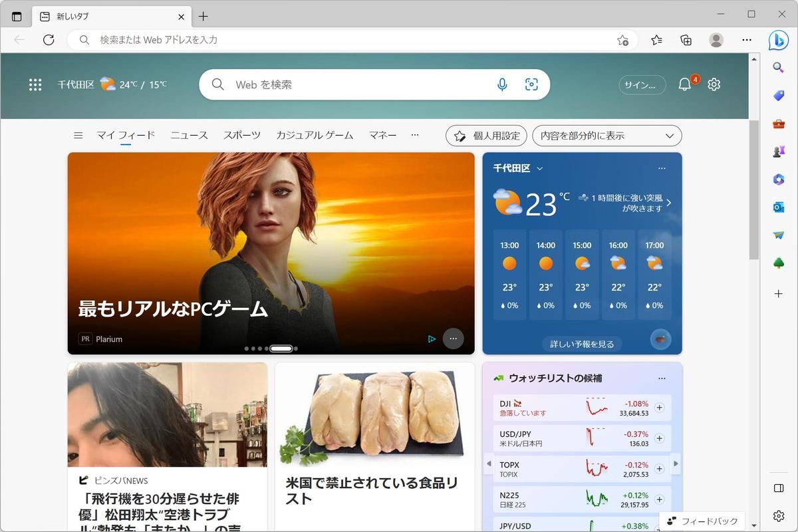The width and height of the screenshot is (798, 532).
Task: Focus the browser address bar
Action: (352, 40)
